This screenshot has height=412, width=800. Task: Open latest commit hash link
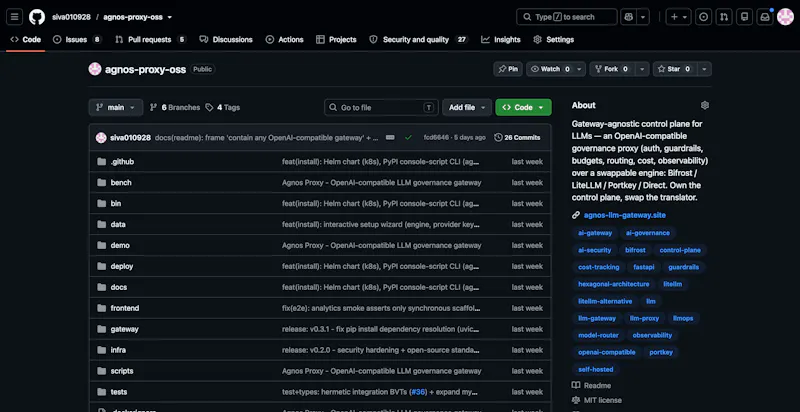click(x=436, y=138)
